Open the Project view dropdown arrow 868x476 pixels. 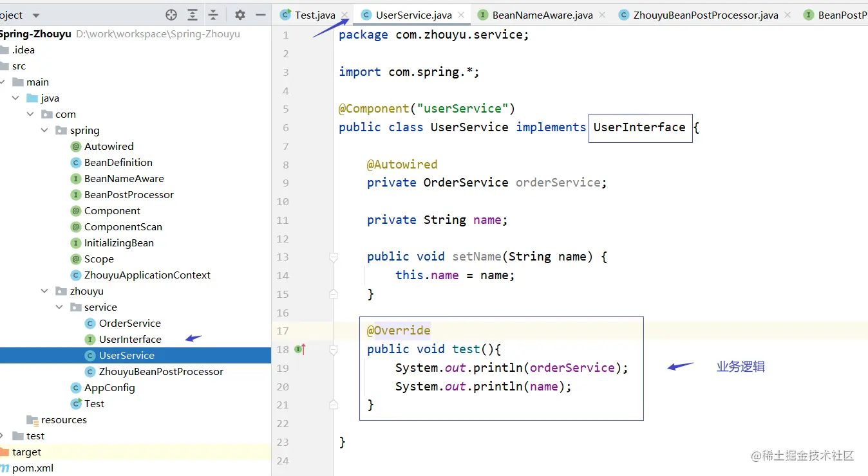coord(35,15)
